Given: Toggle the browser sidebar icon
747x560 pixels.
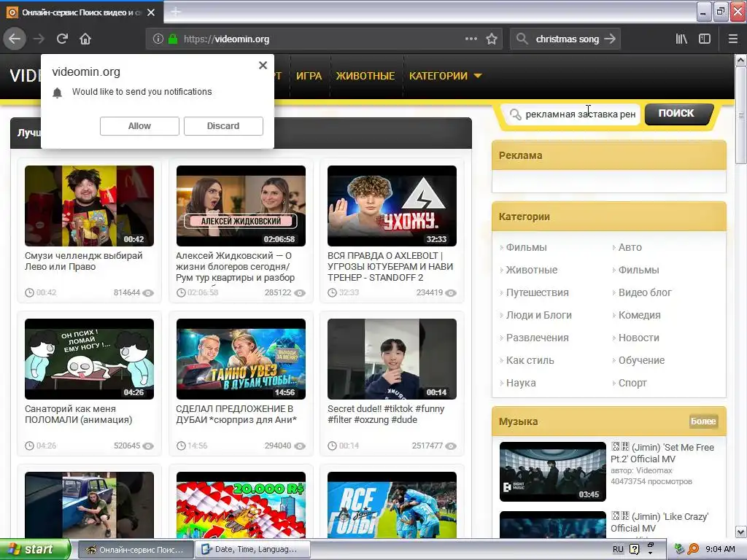Looking at the screenshot, I should point(705,39).
